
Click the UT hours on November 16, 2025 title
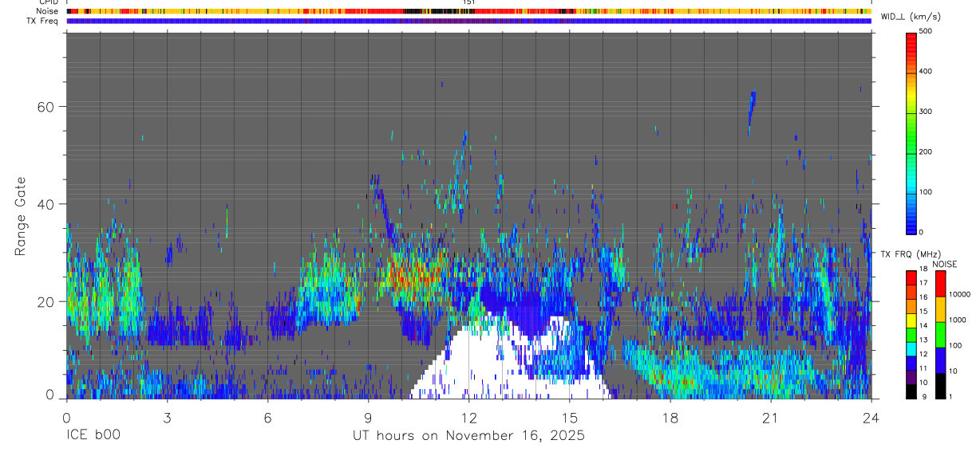(x=468, y=436)
